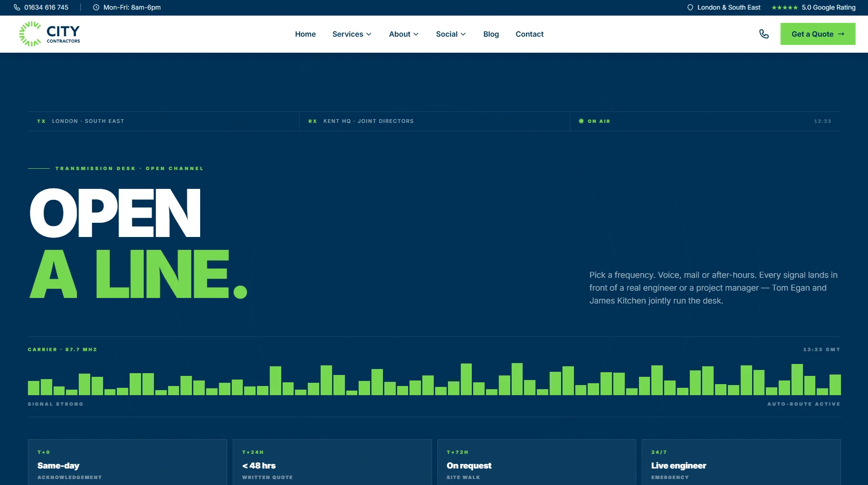Click the phone icon next to 01634 616 745

(17, 7)
